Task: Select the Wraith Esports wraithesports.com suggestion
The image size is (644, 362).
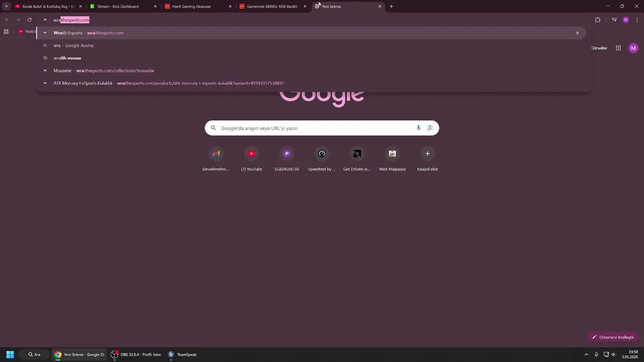Action: coord(311,33)
